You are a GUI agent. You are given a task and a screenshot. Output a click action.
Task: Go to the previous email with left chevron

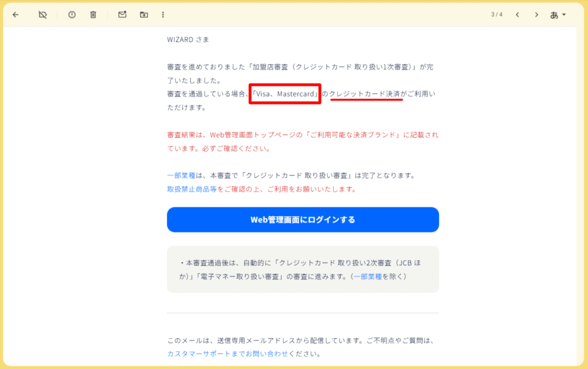tap(518, 14)
